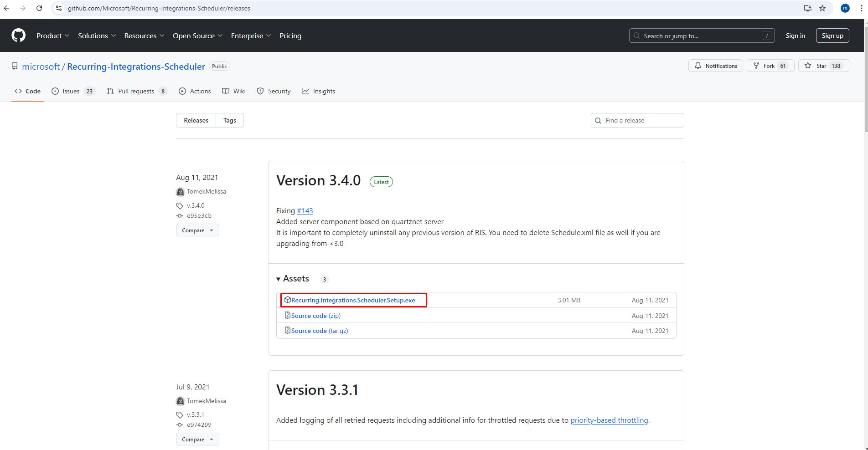868x450 pixels.
Task: Focus the Search or jump to field
Action: [702, 36]
